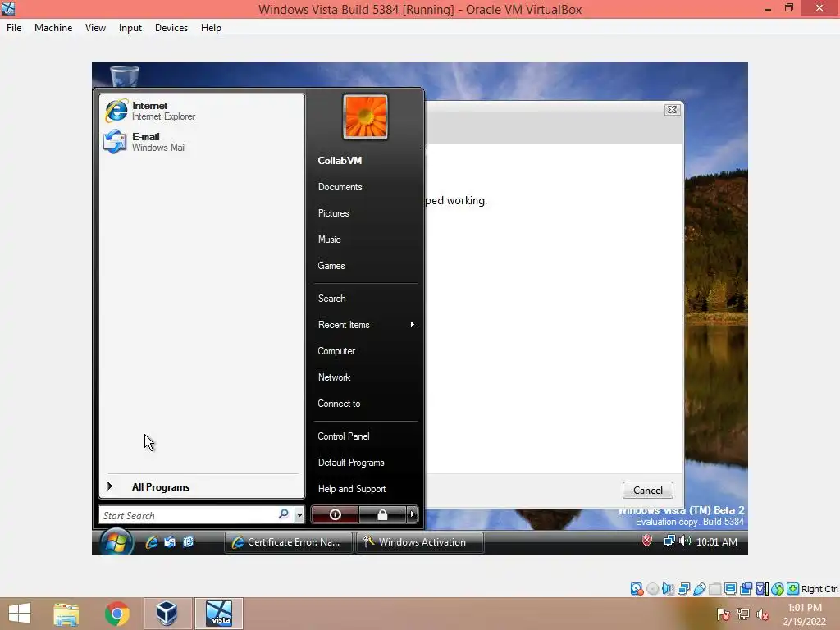
Task: Expand shutdown options arrow
Action: 412,515
